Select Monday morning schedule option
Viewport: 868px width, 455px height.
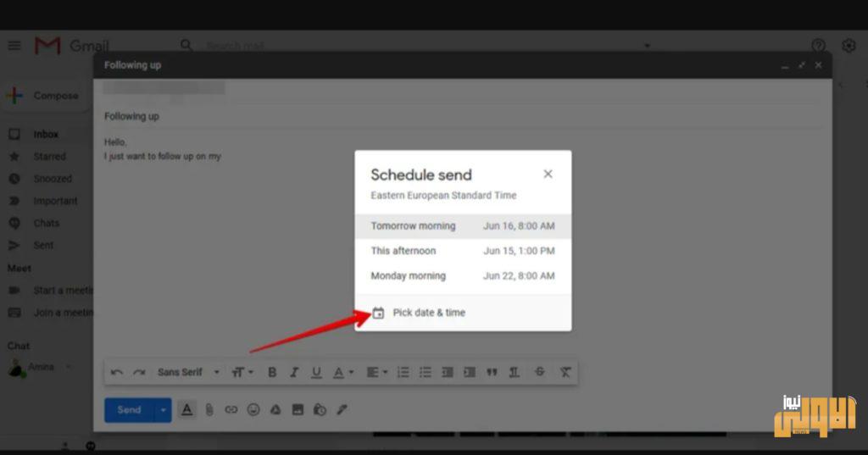click(463, 275)
